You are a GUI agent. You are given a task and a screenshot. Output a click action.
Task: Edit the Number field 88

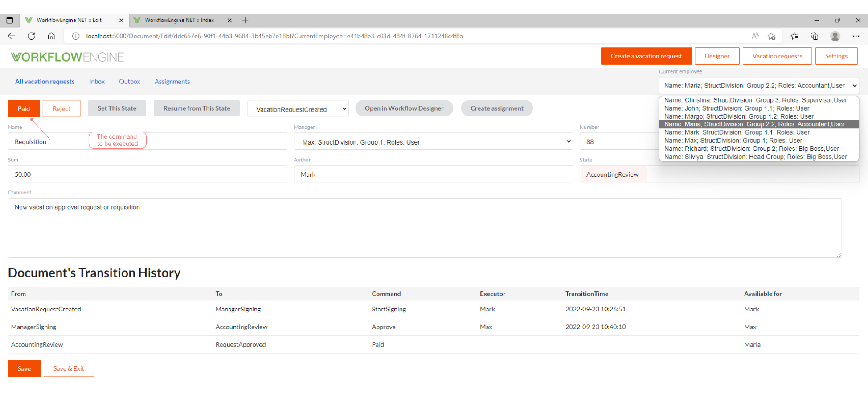click(x=619, y=141)
